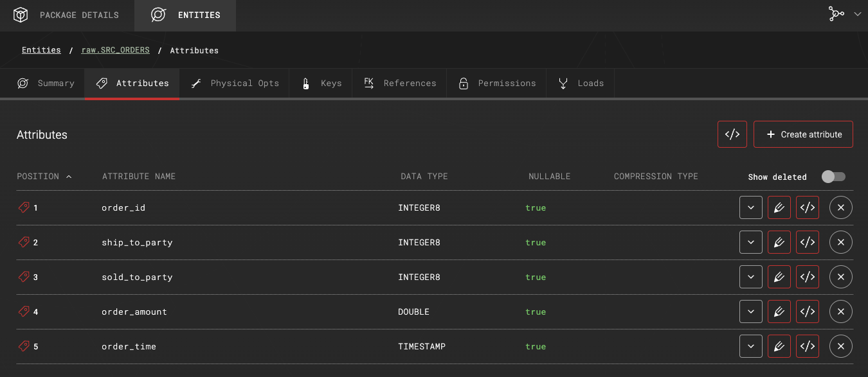Image resolution: width=868 pixels, height=377 pixels.
Task: Open the code view for order_id attribute
Action: (808, 207)
